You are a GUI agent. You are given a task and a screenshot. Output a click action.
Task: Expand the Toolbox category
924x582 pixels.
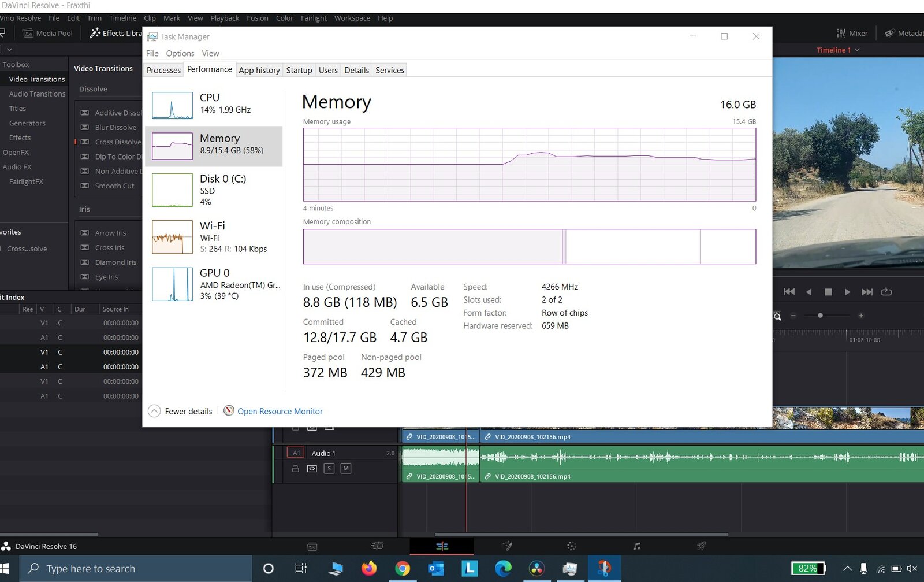point(16,65)
